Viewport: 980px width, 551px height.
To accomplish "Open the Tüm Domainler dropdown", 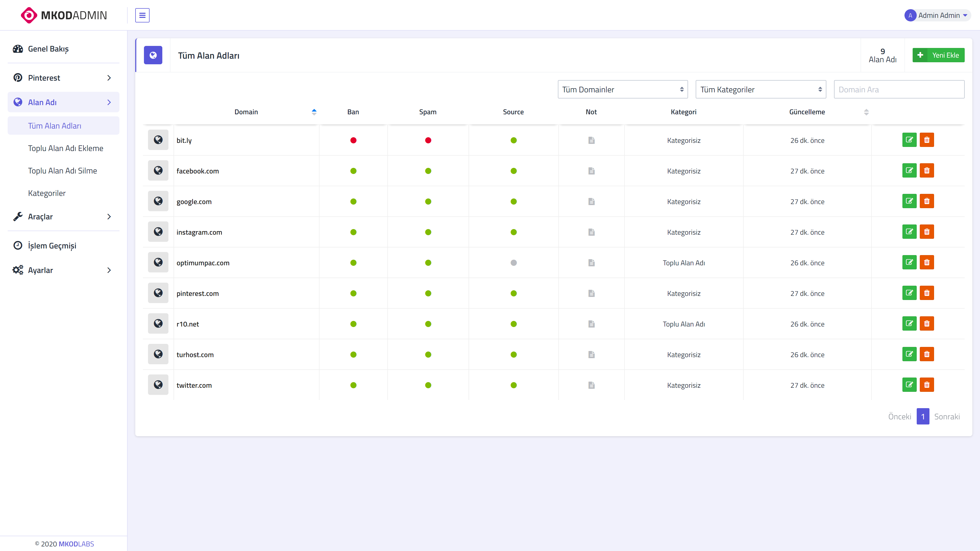I will pos(622,89).
